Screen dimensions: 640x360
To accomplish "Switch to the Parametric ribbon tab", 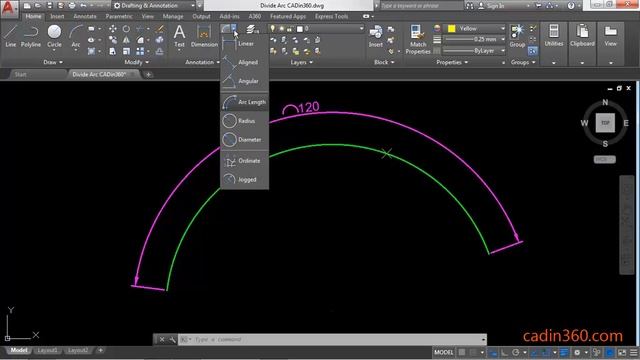I will coord(119,16).
